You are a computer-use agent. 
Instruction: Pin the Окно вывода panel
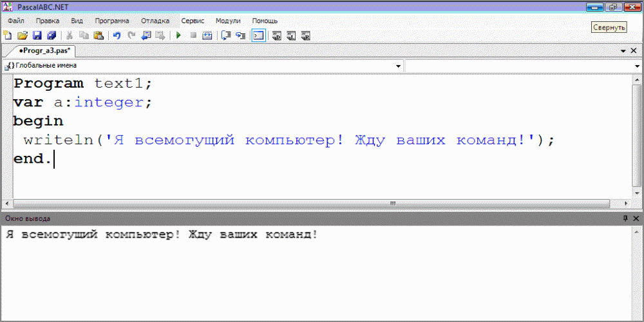click(625, 219)
